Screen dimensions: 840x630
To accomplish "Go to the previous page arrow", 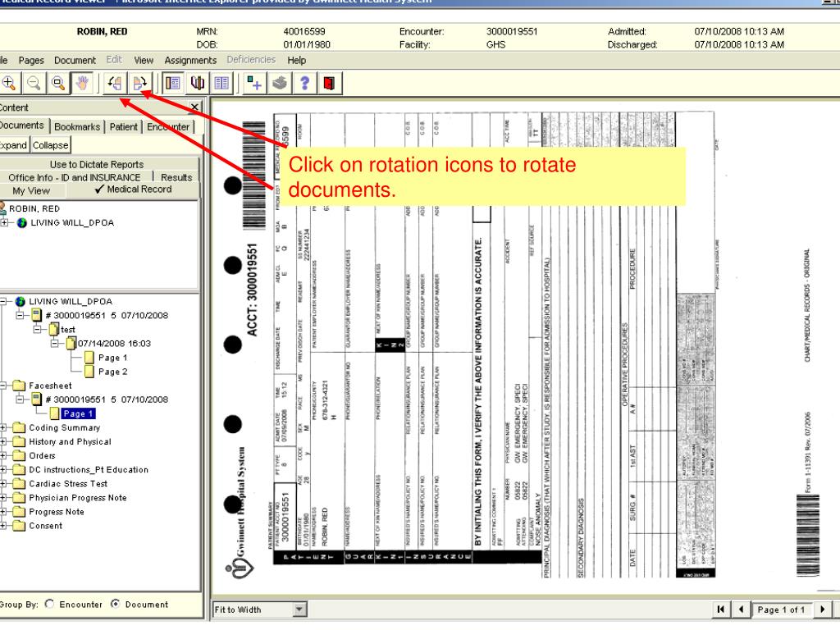I will coord(742,609).
